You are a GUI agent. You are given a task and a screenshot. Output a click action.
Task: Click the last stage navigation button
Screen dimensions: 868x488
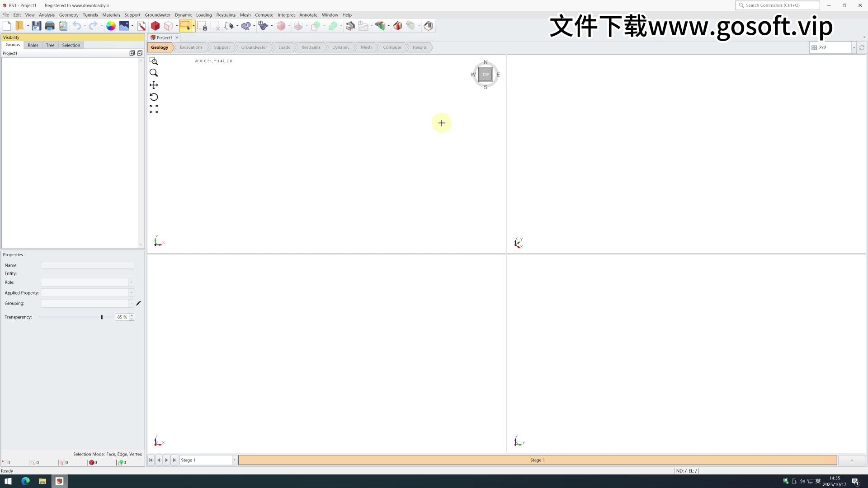click(x=175, y=460)
